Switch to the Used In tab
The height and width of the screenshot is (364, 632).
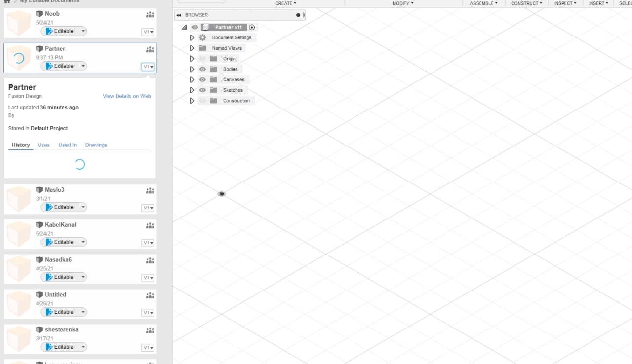[x=68, y=145]
